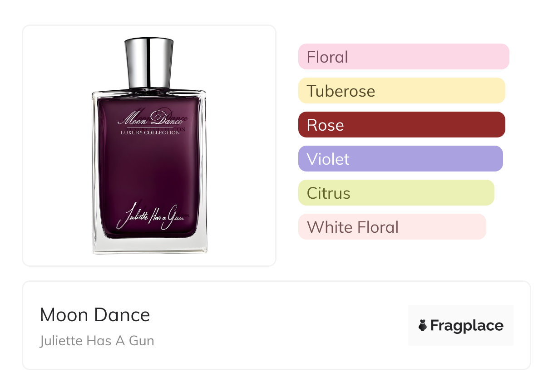This screenshot has width=553, height=392.
Task: Click the Juliette Has a Gun signature on the bottle
Action: [x=151, y=218]
